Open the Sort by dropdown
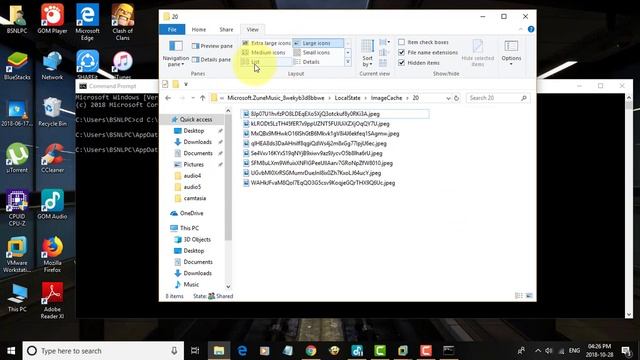This screenshot has width=640, height=360. point(367,53)
